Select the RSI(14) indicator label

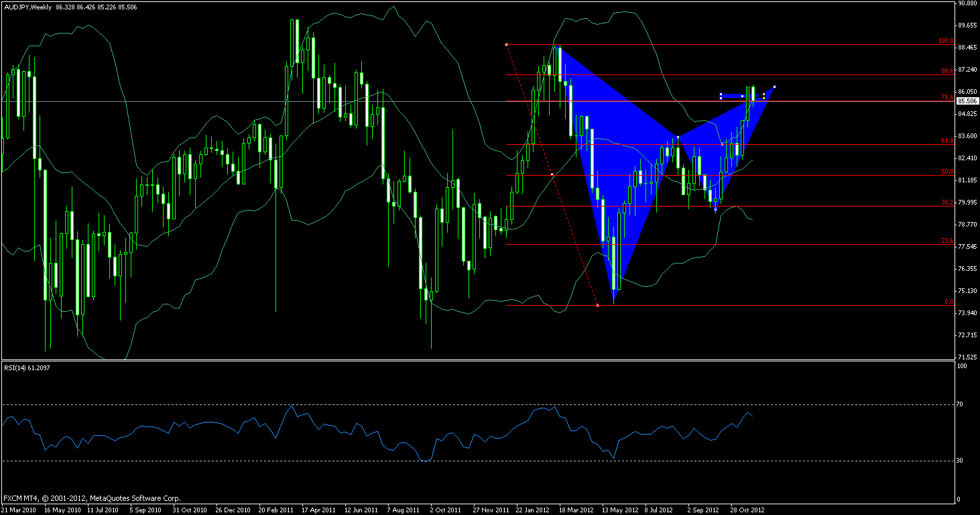point(26,367)
